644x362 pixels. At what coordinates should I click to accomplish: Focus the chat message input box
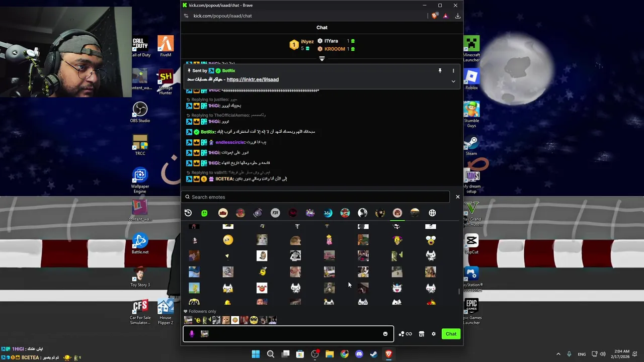(288, 334)
